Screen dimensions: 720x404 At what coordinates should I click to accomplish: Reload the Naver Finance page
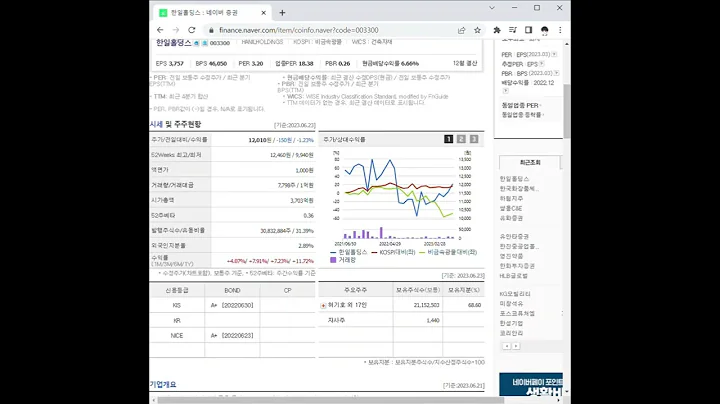click(191, 30)
